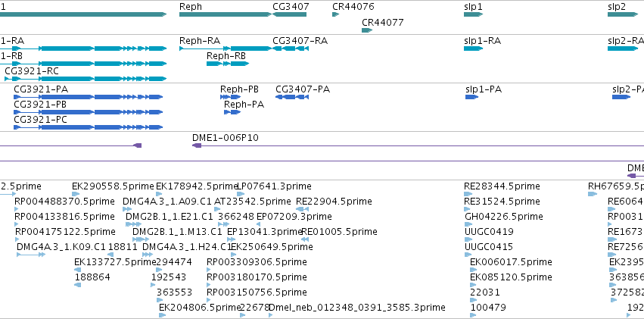This screenshot has height=319, width=644.
Task: Click DMG4A.3_1.A09.C1 label
Action: [x=167, y=202]
